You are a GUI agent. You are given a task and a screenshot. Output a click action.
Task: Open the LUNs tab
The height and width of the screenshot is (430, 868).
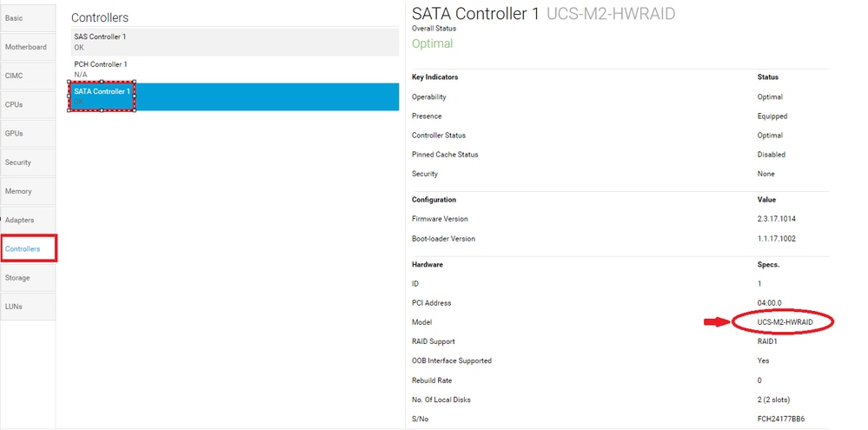pyautogui.click(x=26, y=307)
